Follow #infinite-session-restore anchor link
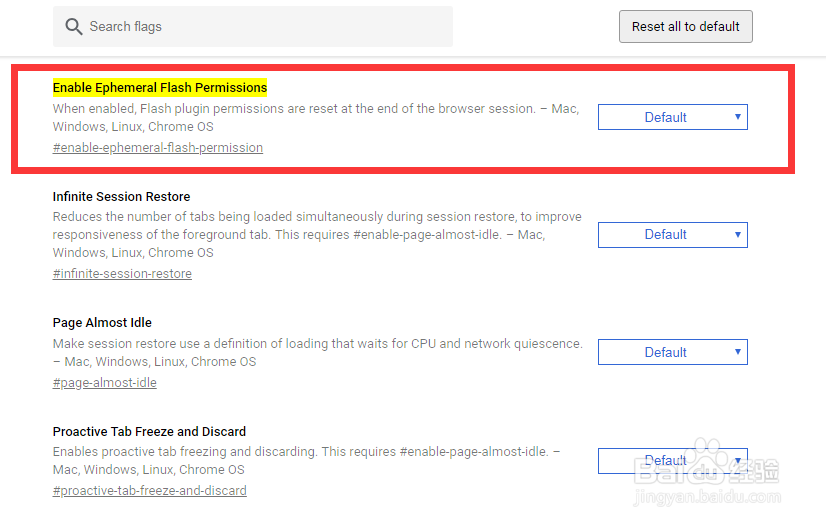 122,274
